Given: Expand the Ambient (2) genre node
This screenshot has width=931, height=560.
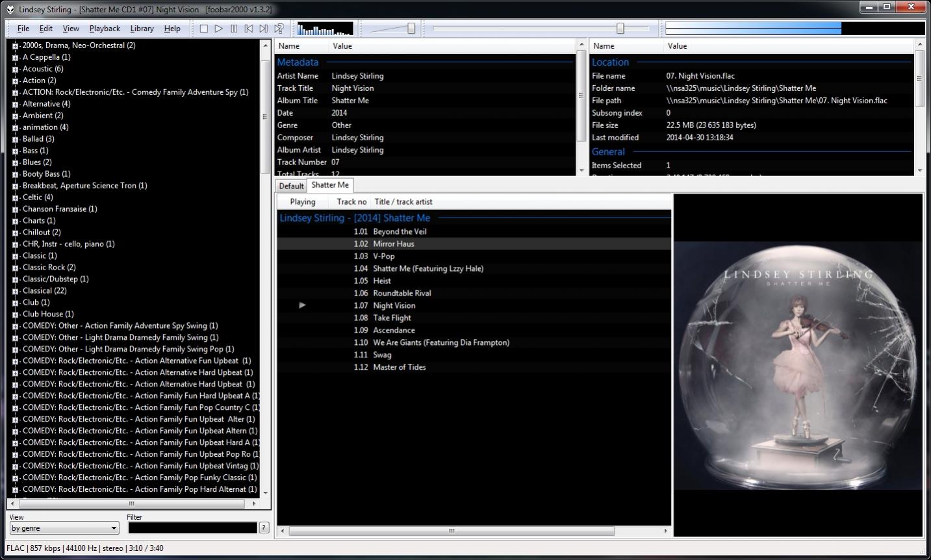Looking at the screenshot, I should tap(15, 116).
